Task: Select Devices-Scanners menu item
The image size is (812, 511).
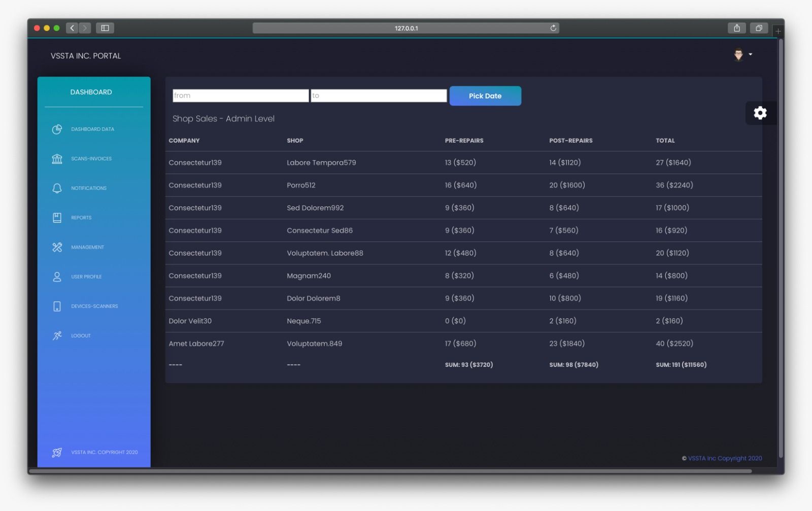Action: pos(94,306)
